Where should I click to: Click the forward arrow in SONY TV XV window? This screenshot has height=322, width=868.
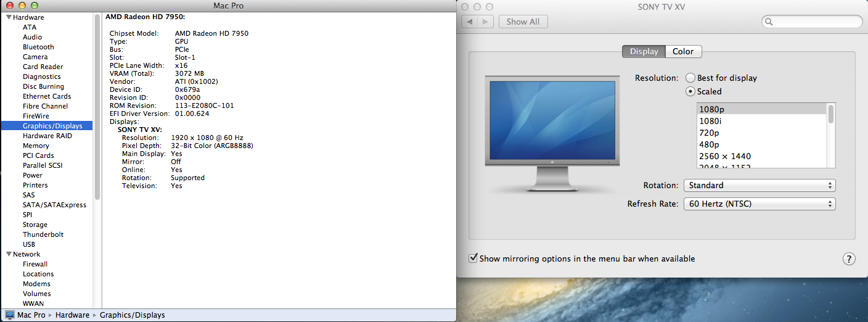(486, 22)
